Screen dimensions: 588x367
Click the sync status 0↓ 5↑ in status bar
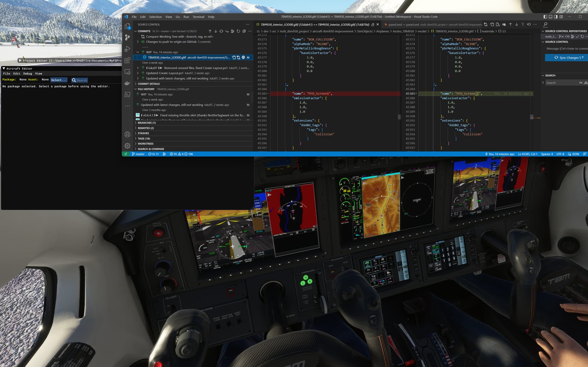click(154, 154)
